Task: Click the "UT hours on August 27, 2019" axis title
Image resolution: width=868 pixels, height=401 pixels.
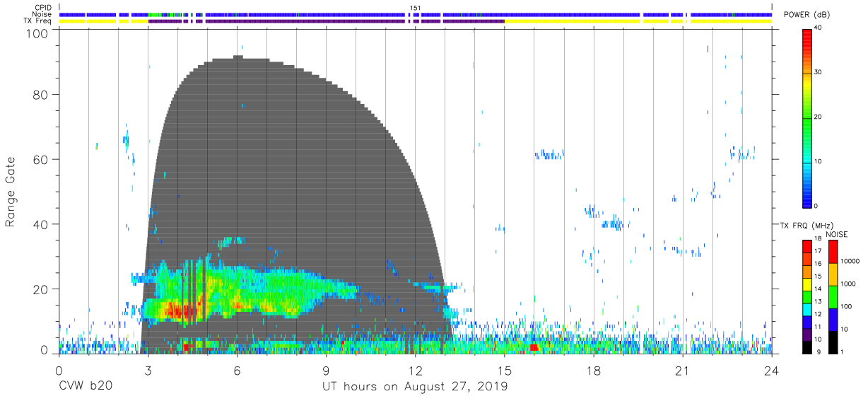Action: click(x=415, y=387)
